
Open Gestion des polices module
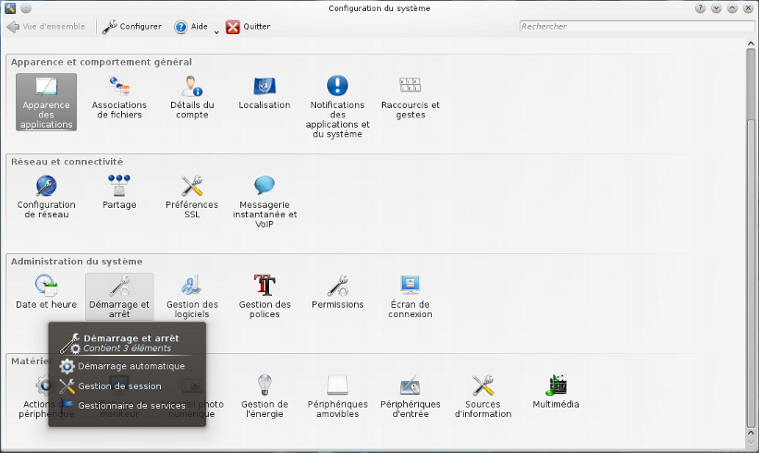[264, 296]
